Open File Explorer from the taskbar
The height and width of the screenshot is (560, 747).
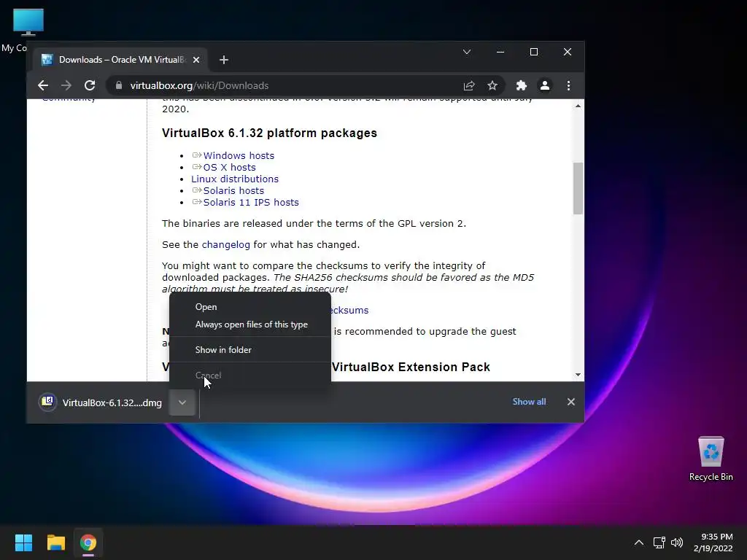(x=55, y=542)
